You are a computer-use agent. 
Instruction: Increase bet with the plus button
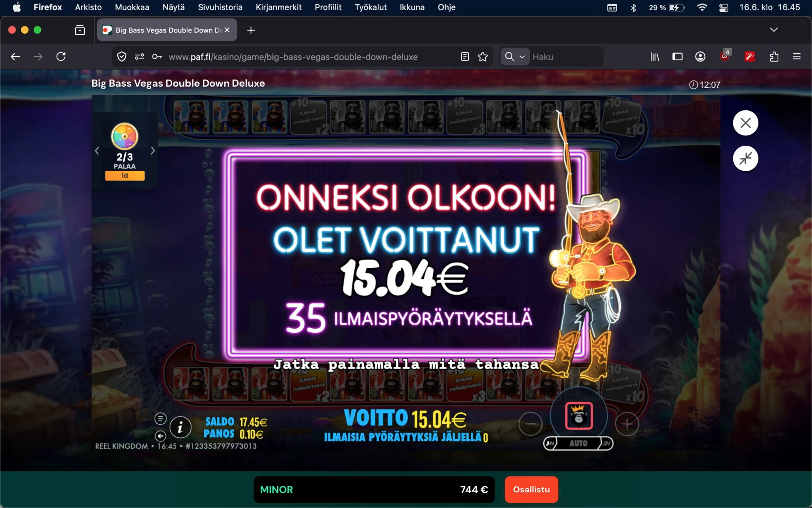pyautogui.click(x=627, y=424)
